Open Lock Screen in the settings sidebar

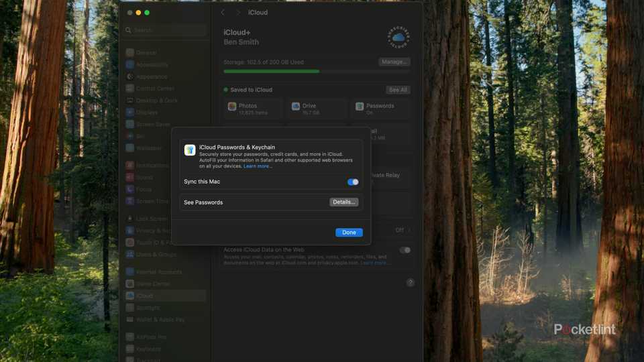(x=148, y=219)
